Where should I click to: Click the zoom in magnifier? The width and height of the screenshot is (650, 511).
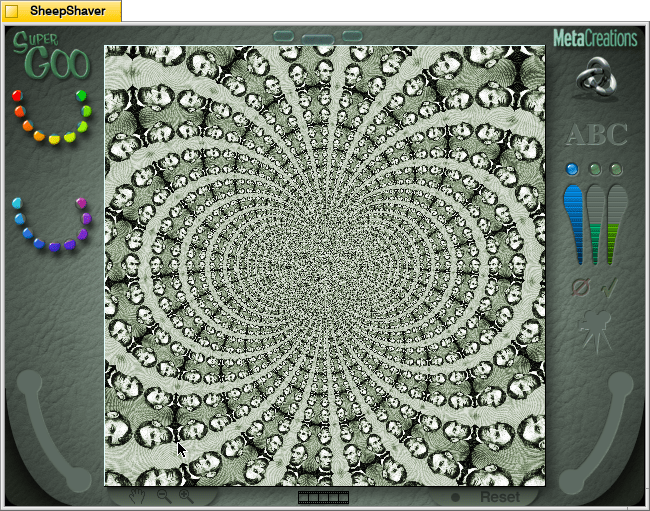(186, 496)
